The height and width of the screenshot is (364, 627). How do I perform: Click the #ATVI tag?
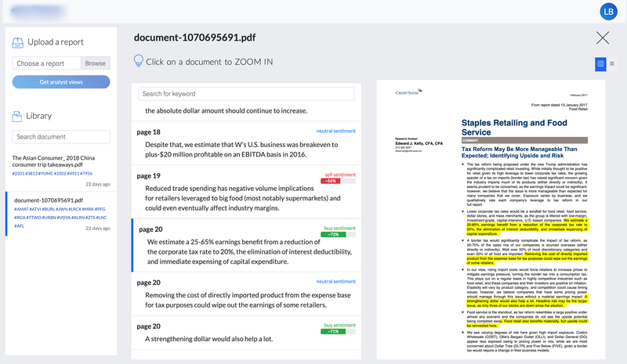pyautogui.click(x=35, y=209)
